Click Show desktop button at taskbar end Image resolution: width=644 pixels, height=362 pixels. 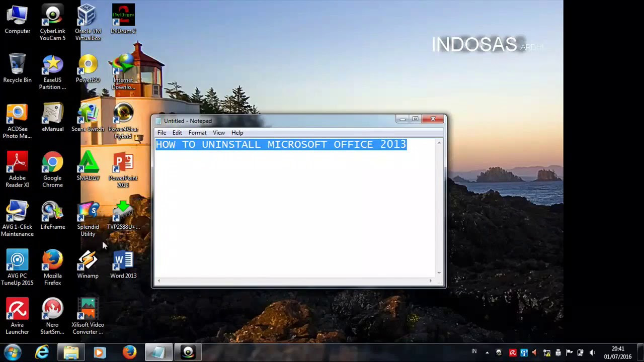640,352
